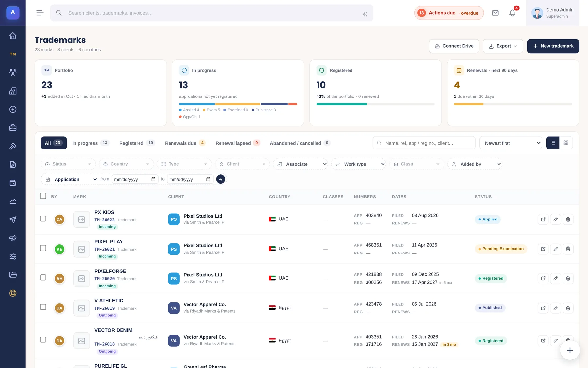The width and height of the screenshot is (588, 368).
Task: Click the Connect Drive button
Action: click(x=454, y=46)
